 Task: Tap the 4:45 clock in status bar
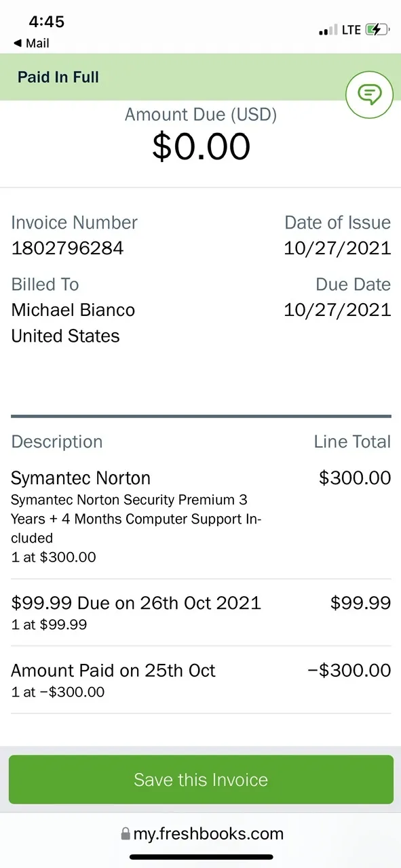pos(47,22)
